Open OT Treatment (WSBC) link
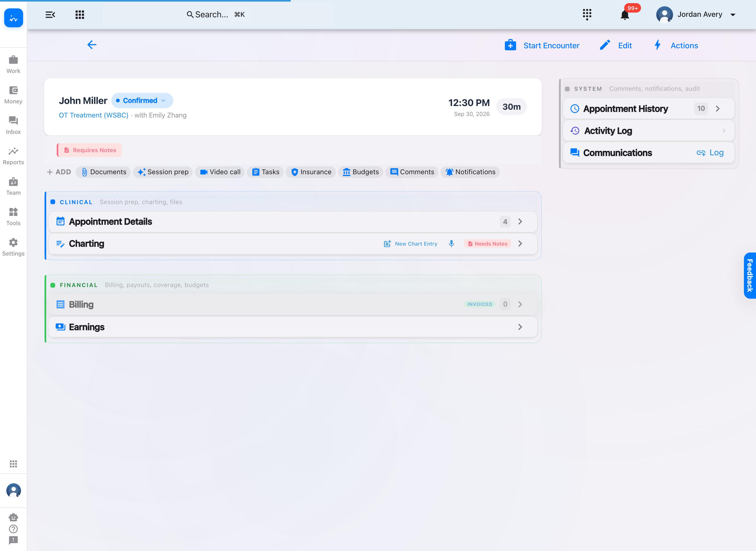Viewport: 756px width, 551px height. (93, 115)
